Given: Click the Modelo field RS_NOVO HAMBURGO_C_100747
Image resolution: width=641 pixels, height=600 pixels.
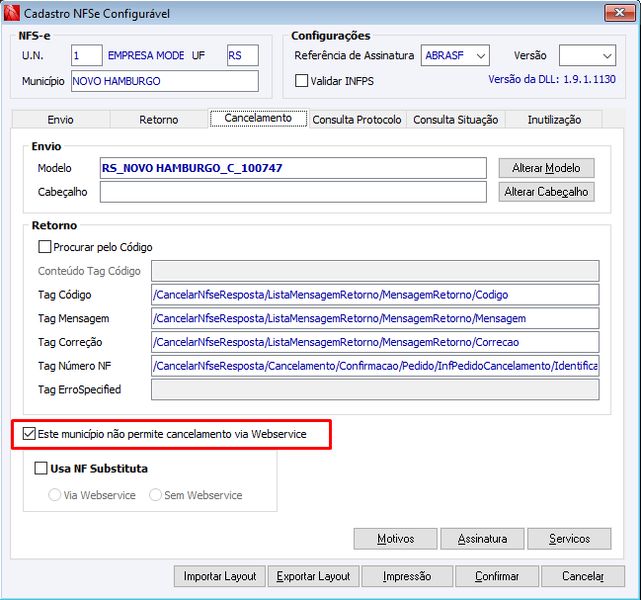Looking at the screenshot, I should 293,168.
